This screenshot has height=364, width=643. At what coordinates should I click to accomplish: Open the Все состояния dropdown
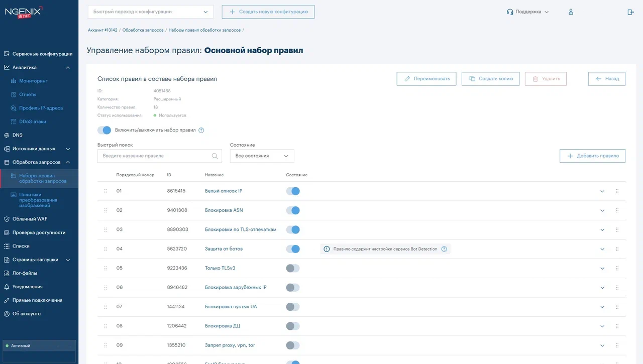tap(262, 156)
